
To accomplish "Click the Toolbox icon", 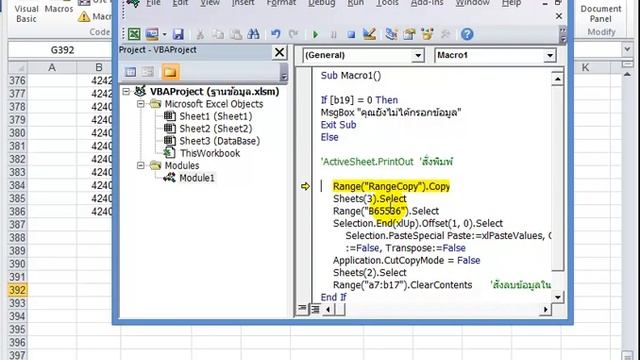I will pos(445,34).
